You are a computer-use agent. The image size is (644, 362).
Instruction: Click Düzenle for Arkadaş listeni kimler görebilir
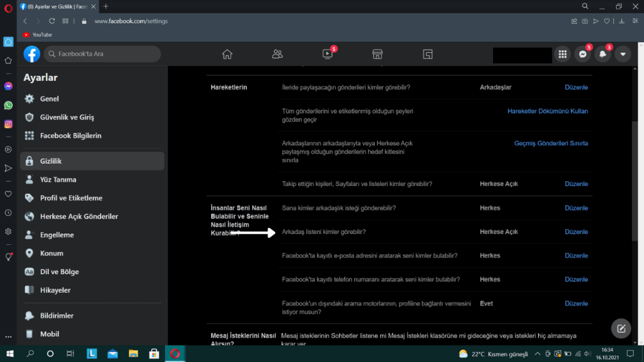pos(576,232)
